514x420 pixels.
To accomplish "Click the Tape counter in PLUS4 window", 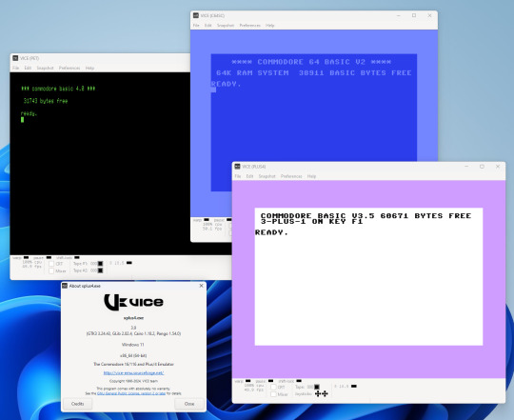I will pyautogui.click(x=310, y=388).
